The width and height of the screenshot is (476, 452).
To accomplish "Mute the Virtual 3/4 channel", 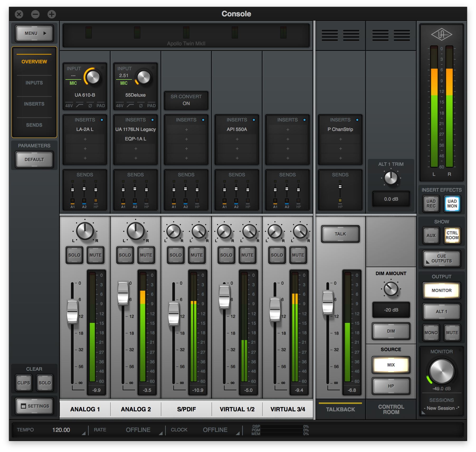I will click(298, 255).
